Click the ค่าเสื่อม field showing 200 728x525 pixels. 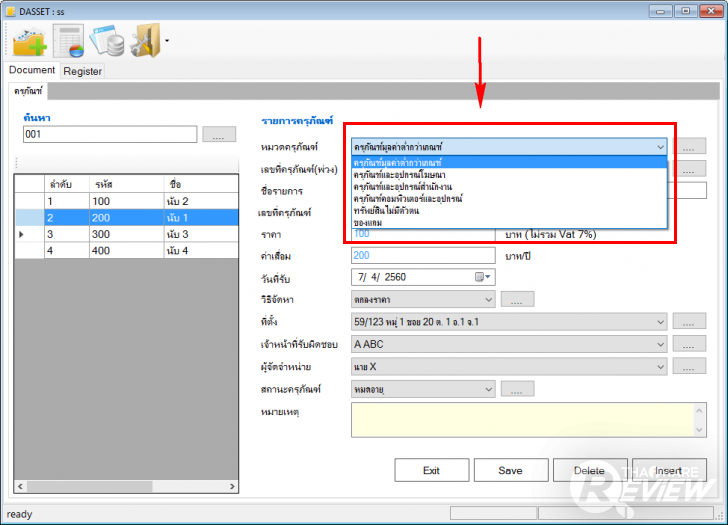click(x=423, y=255)
